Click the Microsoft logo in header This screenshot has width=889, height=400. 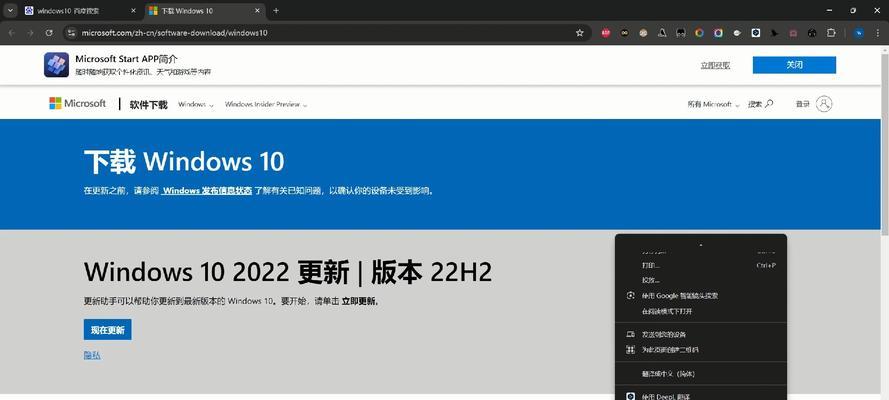point(77,104)
